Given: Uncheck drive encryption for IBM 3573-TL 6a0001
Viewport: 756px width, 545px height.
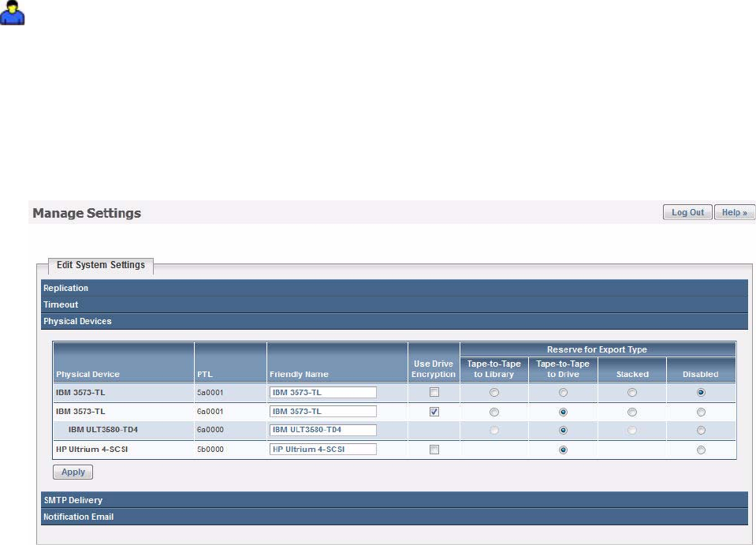Looking at the screenshot, I should coord(434,412).
